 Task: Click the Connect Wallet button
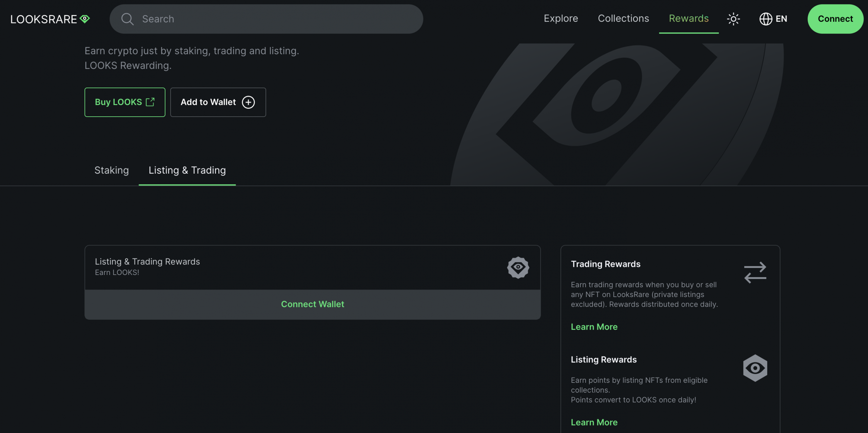(x=313, y=304)
